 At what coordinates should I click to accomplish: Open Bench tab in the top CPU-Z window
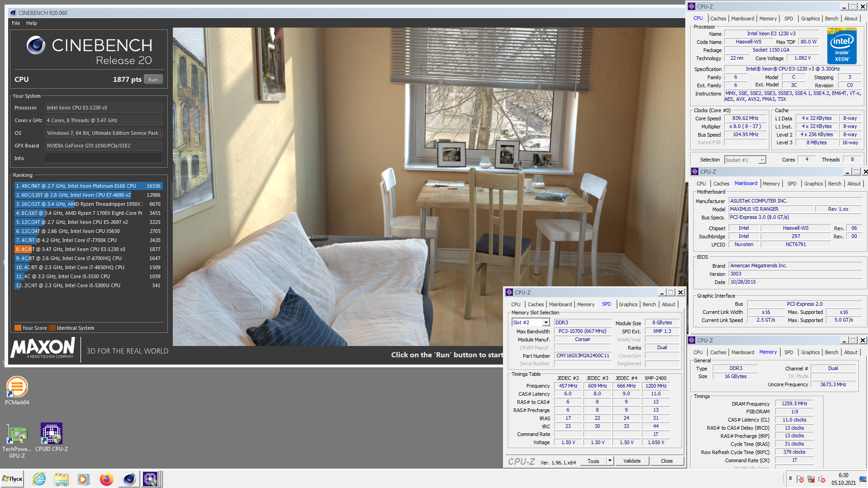pos(831,19)
